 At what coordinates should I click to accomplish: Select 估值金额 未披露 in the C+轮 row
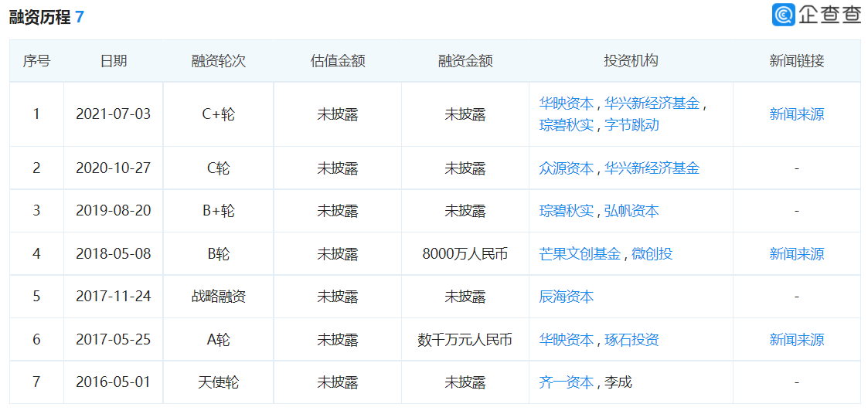[x=338, y=114]
